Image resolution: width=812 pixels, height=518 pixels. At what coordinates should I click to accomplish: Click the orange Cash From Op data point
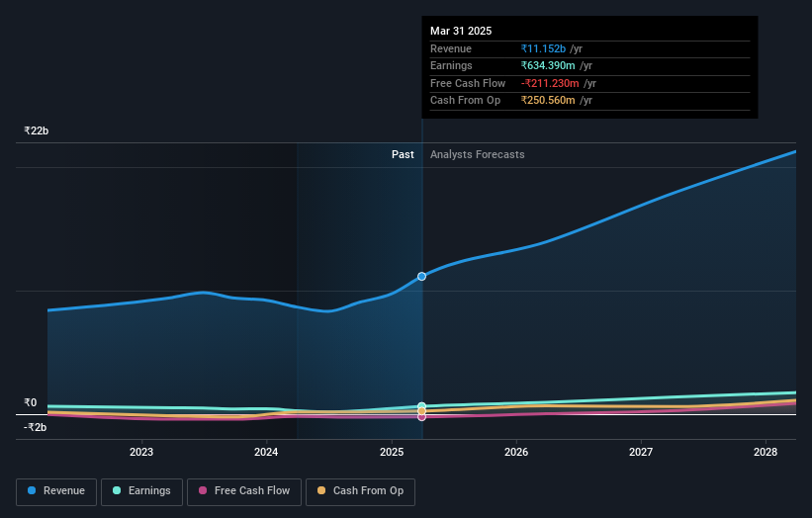click(x=422, y=411)
